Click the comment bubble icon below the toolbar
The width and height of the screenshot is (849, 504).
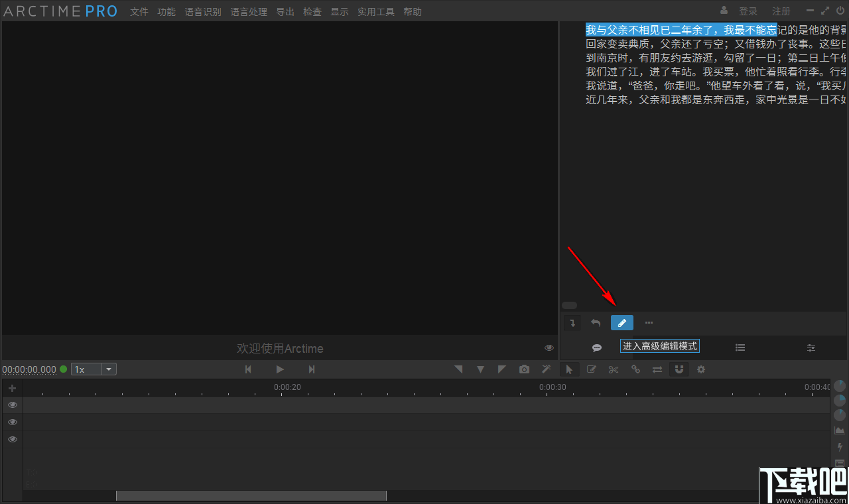[x=597, y=347]
